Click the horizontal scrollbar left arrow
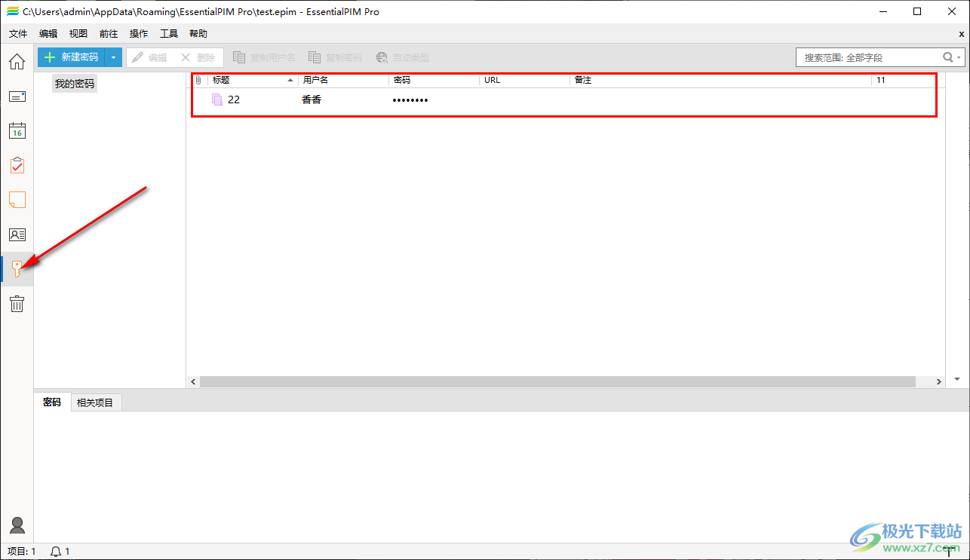The width and height of the screenshot is (970, 560). pyautogui.click(x=193, y=382)
